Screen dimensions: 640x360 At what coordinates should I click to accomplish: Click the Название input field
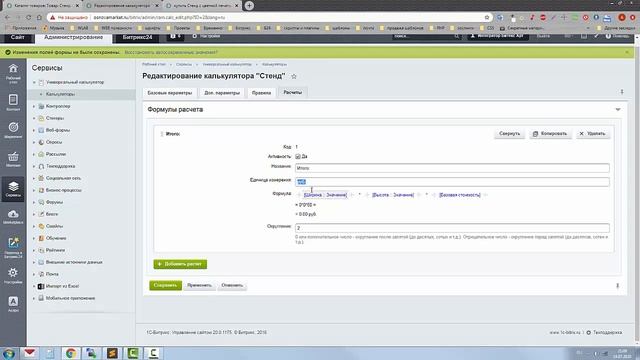(x=452, y=168)
